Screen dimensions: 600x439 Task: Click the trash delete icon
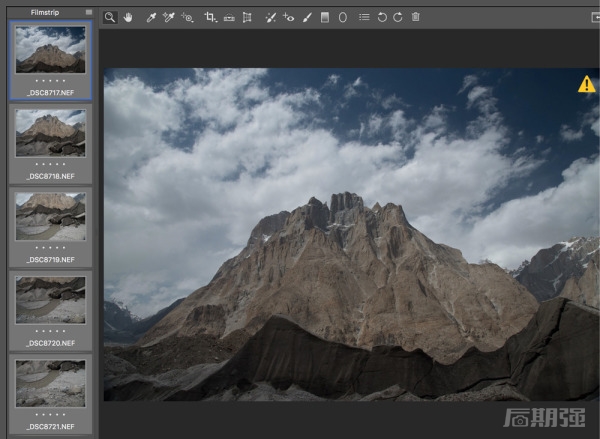[416, 17]
